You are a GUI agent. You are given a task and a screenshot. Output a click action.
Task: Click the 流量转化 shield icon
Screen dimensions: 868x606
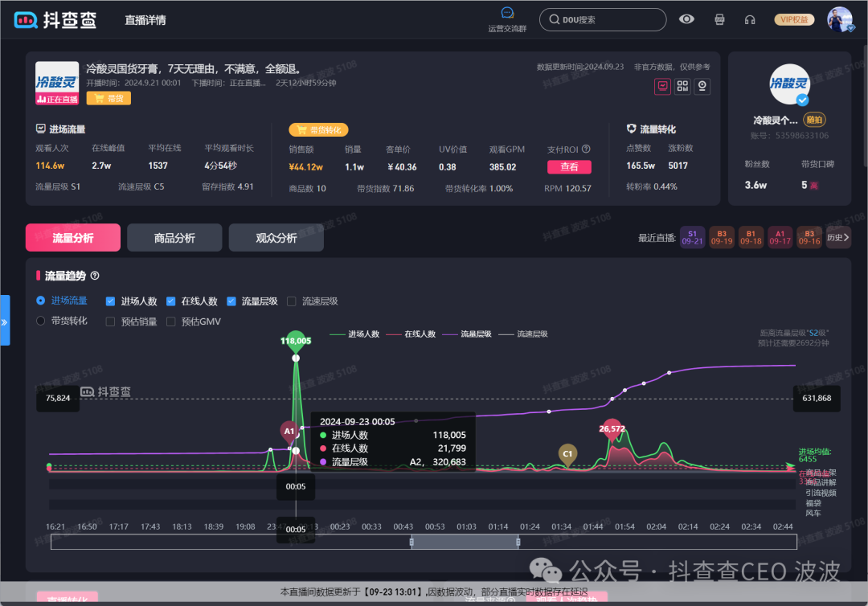click(631, 129)
